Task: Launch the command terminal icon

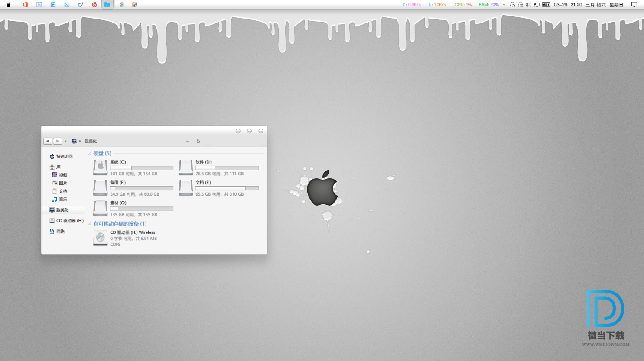Action: pos(67,5)
